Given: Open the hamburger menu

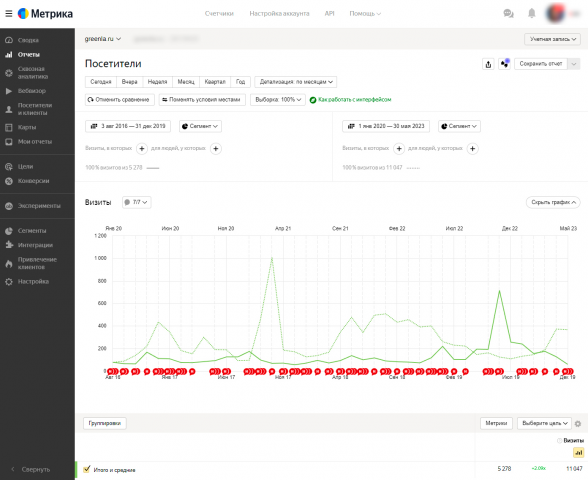Looking at the screenshot, I should point(9,14).
